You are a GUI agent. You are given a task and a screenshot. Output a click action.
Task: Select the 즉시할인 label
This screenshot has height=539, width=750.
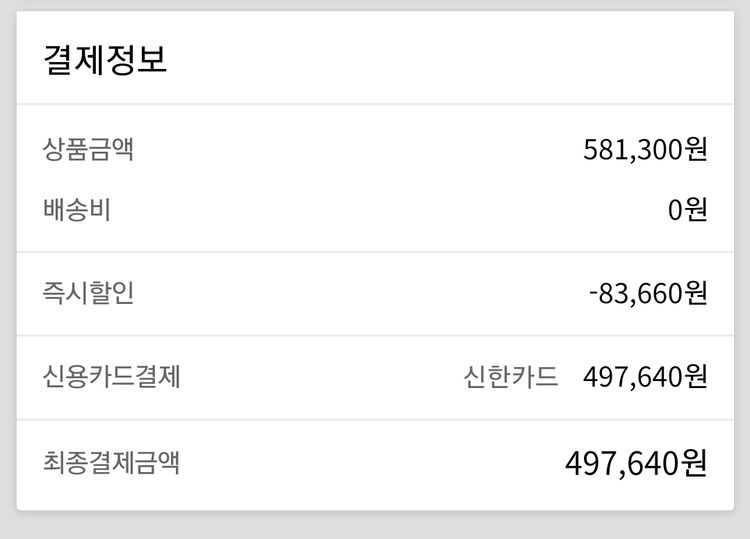(x=88, y=293)
